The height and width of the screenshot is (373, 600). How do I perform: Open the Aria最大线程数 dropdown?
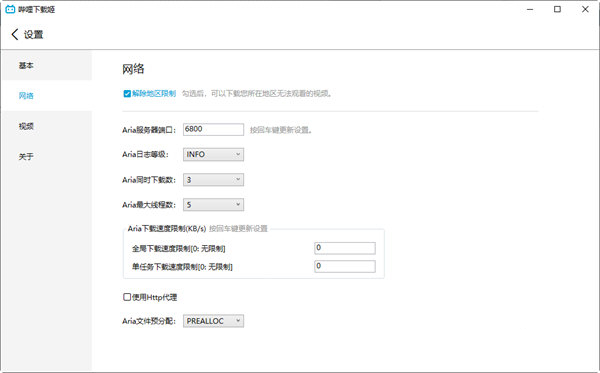[213, 205]
